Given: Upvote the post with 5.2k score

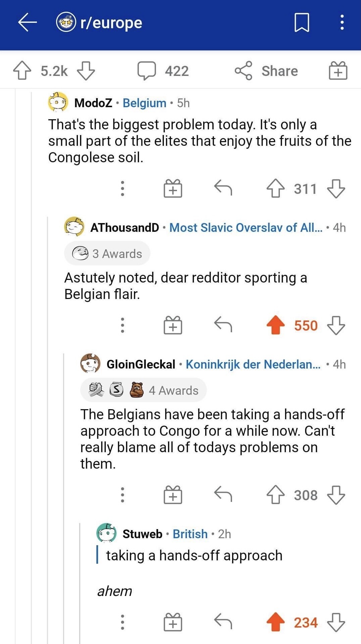Looking at the screenshot, I should (x=22, y=71).
